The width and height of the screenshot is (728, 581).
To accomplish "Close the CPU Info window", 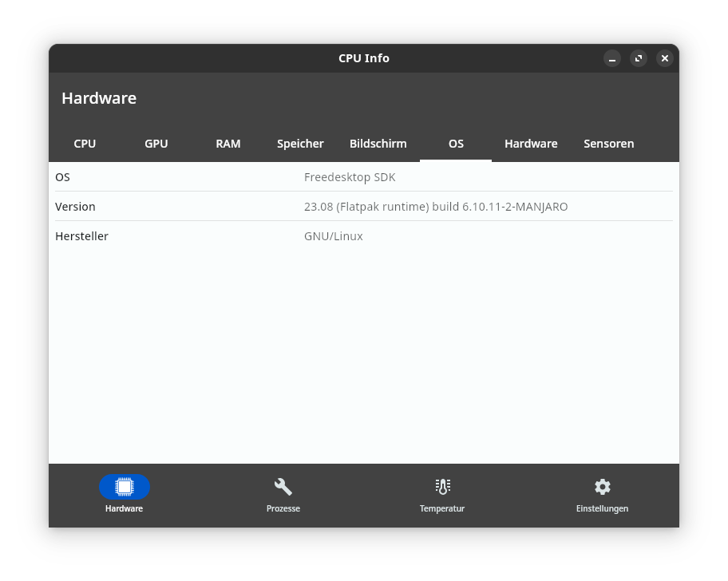I will click(664, 58).
